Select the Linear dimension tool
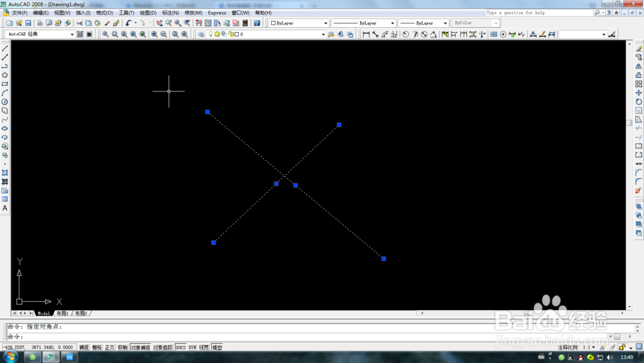 [x=366, y=34]
